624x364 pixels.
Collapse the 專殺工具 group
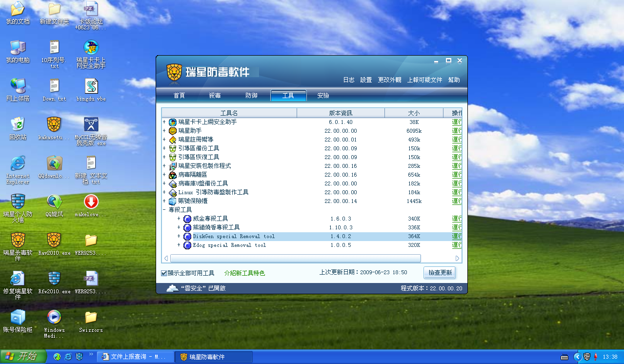[164, 210]
